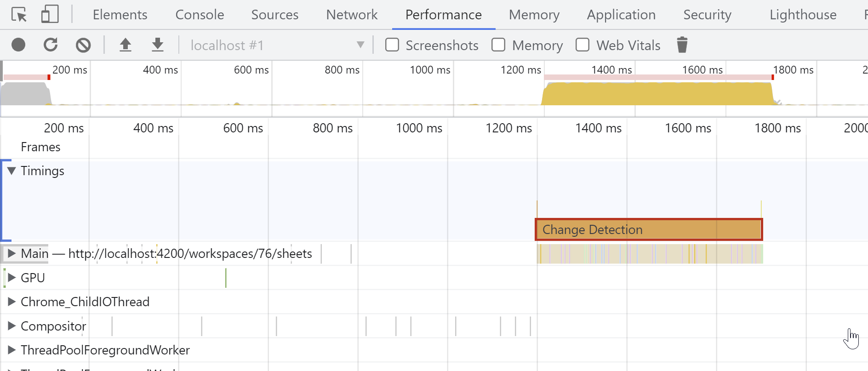Select the Performance tab
The height and width of the screenshot is (371, 868).
click(443, 15)
